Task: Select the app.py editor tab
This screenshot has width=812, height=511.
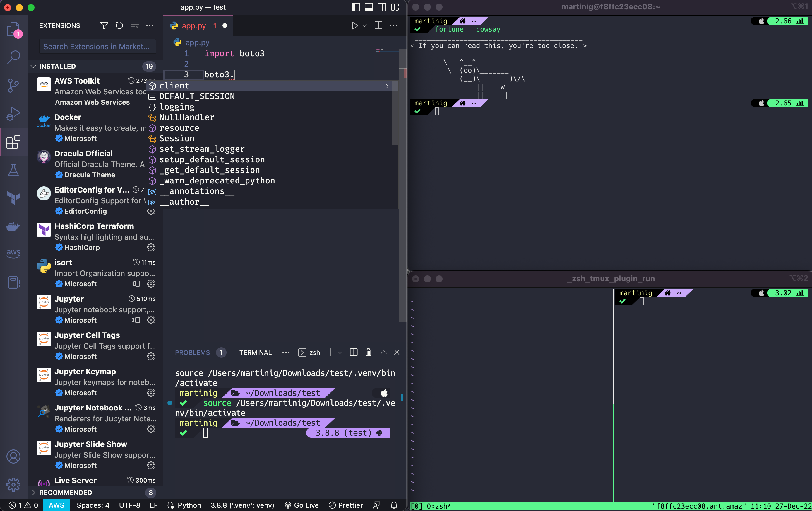Action: (x=193, y=26)
